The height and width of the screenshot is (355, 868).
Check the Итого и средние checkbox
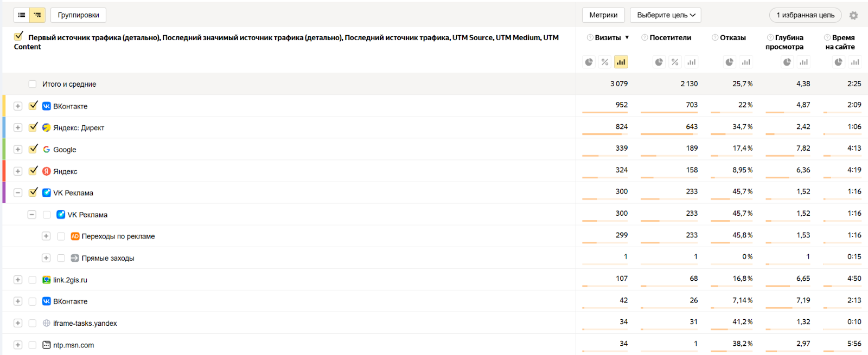coord(33,84)
